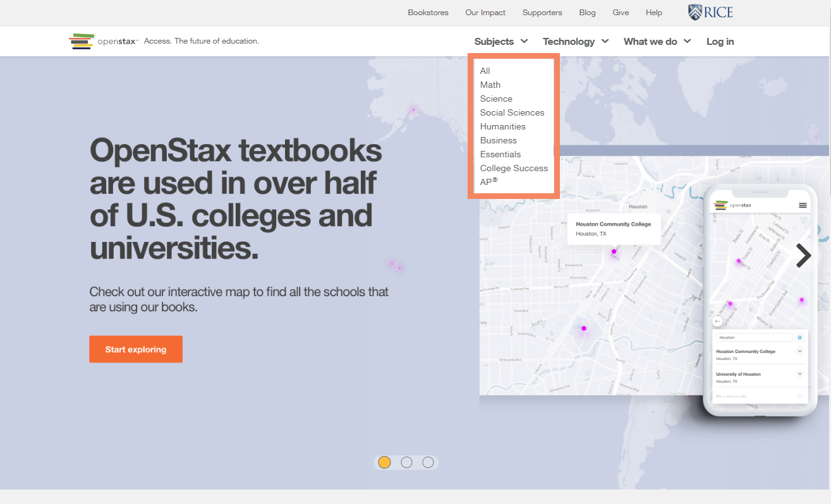Advance carousel using the right arrow
831x504 pixels.
803,255
